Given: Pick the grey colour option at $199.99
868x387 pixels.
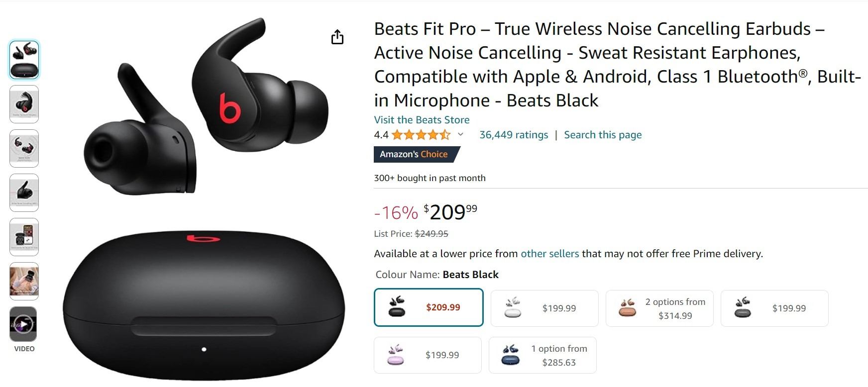Looking at the screenshot, I should [774, 308].
